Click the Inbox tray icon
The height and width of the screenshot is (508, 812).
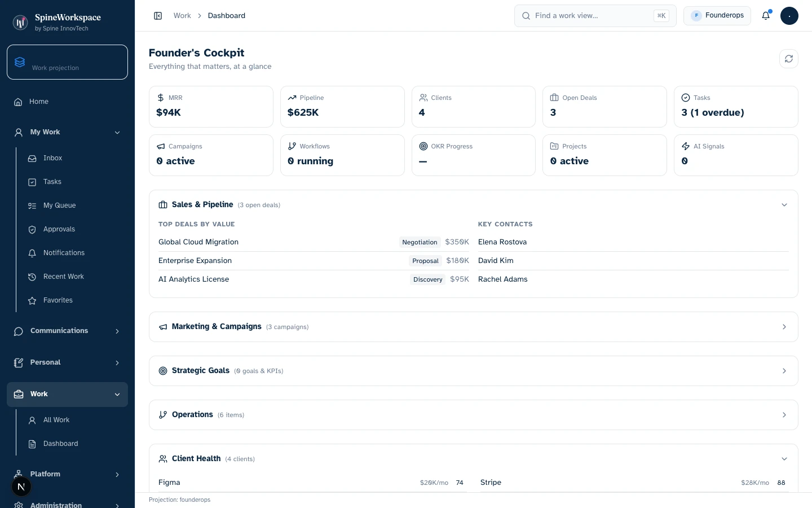click(32, 159)
